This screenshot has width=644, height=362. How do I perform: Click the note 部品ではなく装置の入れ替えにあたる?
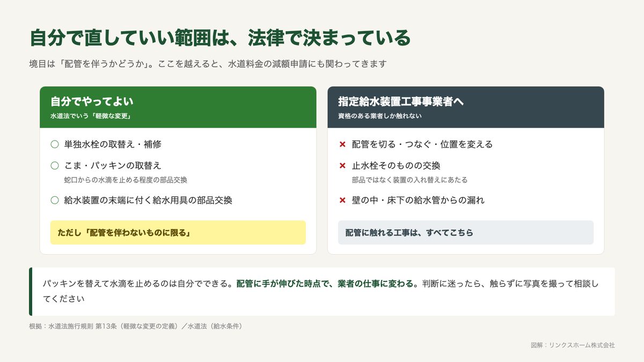(x=409, y=180)
